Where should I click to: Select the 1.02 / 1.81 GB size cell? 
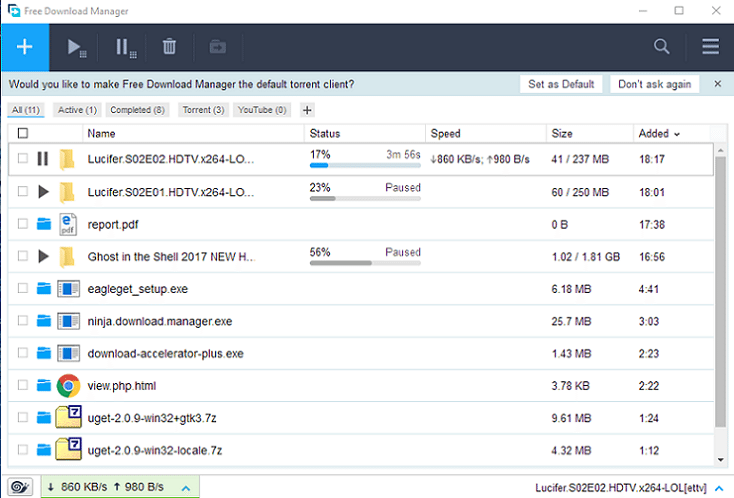pyautogui.click(x=585, y=256)
